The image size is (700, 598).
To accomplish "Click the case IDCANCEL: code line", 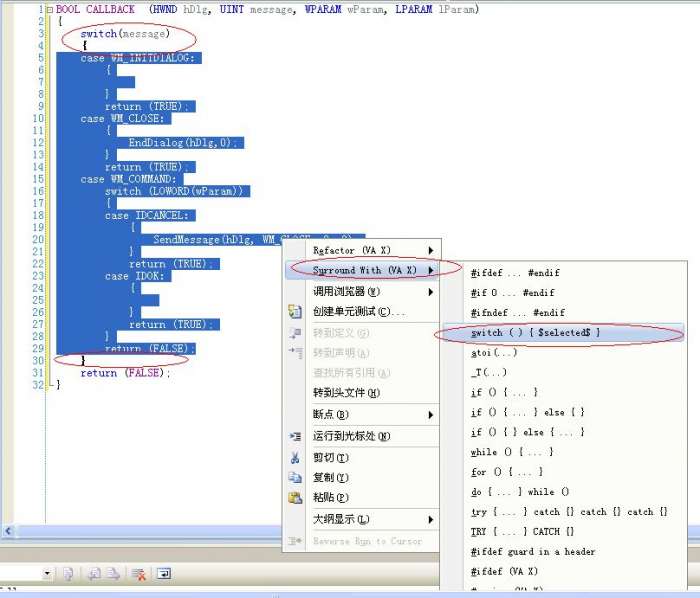I will [147, 216].
